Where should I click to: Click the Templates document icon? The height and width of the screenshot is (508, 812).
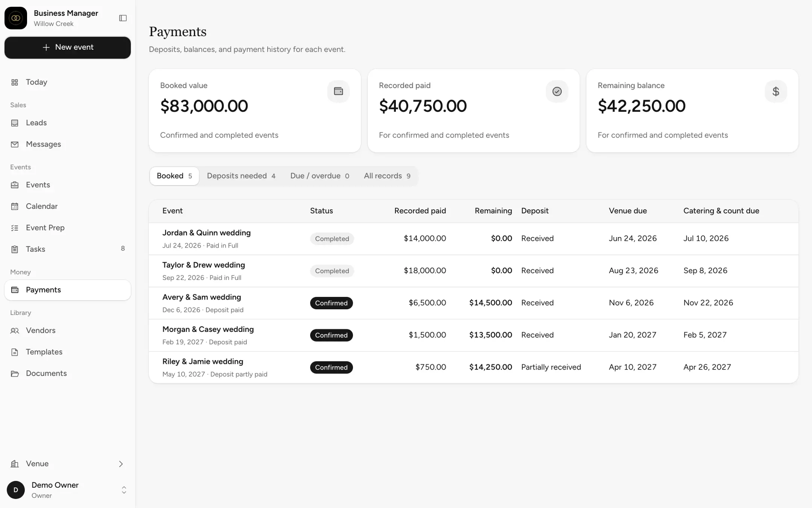[15, 352]
